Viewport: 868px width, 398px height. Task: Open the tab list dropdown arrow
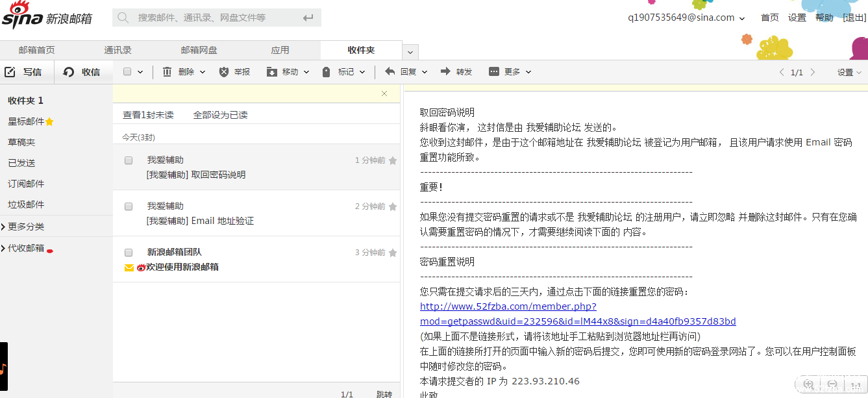click(410, 52)
